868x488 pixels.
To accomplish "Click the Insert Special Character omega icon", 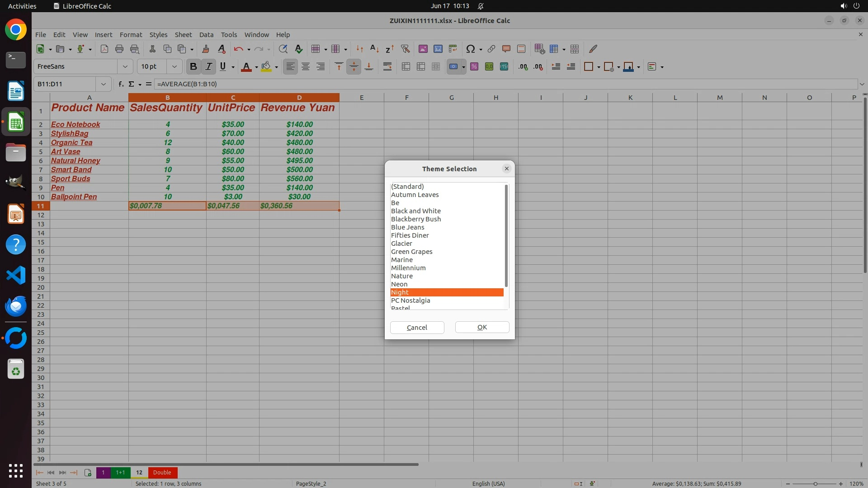I will [470, 49].
